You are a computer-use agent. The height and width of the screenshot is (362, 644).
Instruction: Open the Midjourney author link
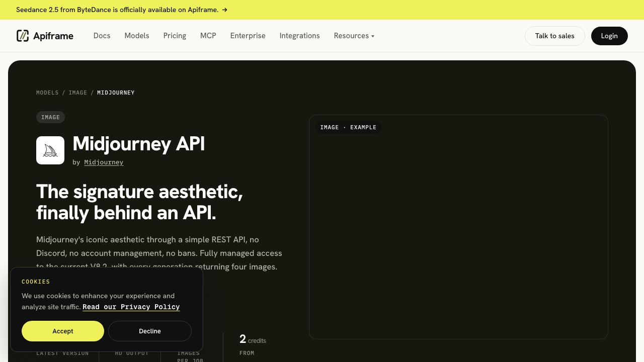[x=104, y=162]
